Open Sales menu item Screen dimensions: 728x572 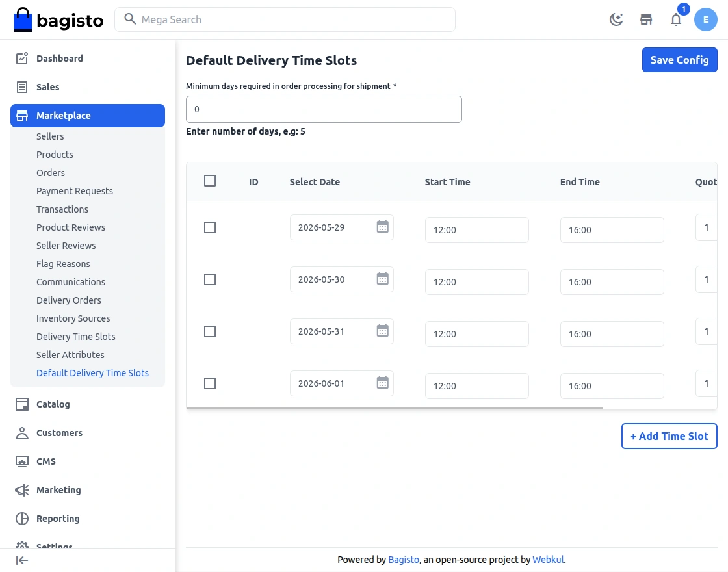88,87
